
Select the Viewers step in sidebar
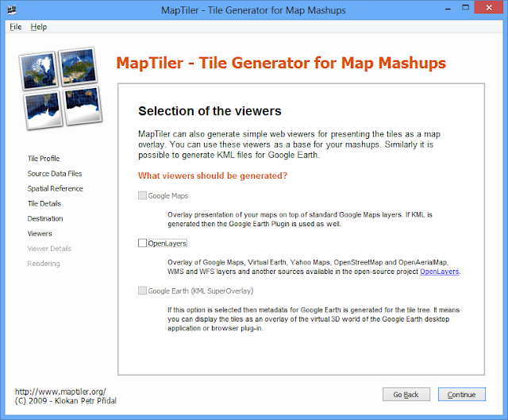point(40,233)
